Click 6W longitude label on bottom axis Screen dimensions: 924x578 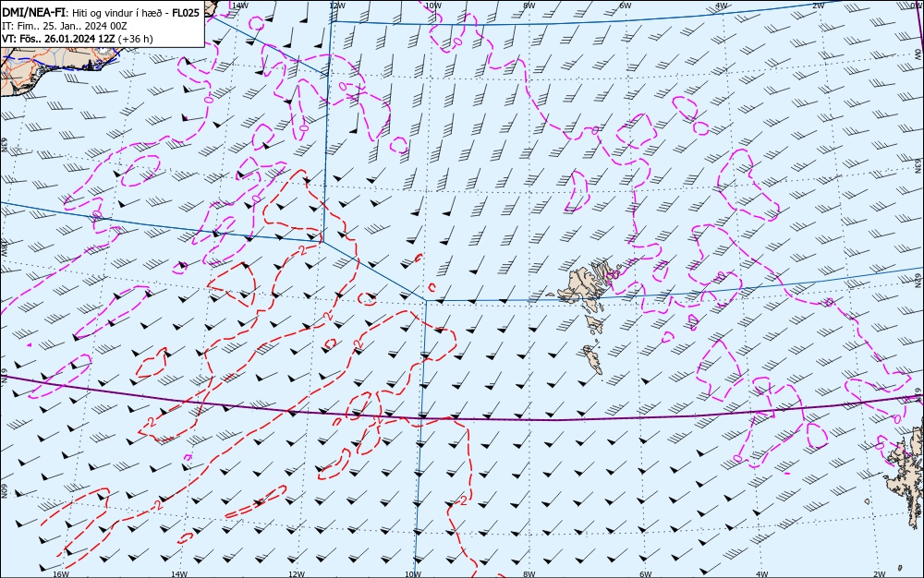645,574
